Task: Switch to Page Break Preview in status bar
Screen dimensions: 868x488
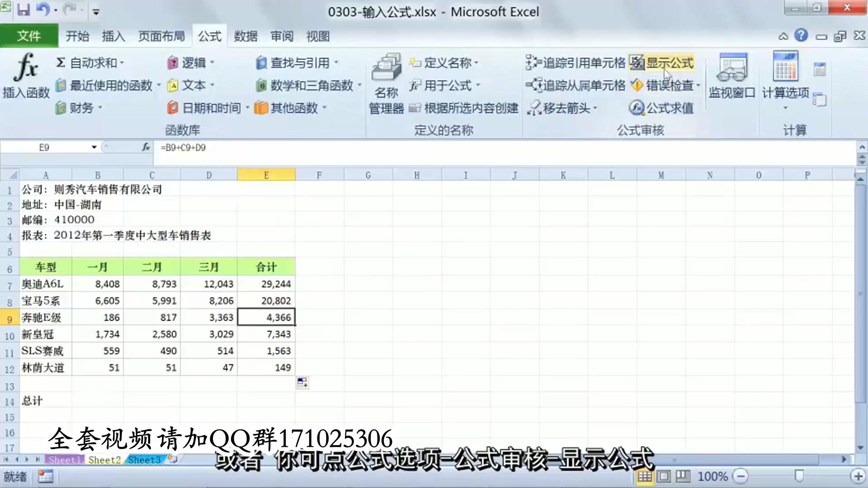Action: tap(683, 476)
